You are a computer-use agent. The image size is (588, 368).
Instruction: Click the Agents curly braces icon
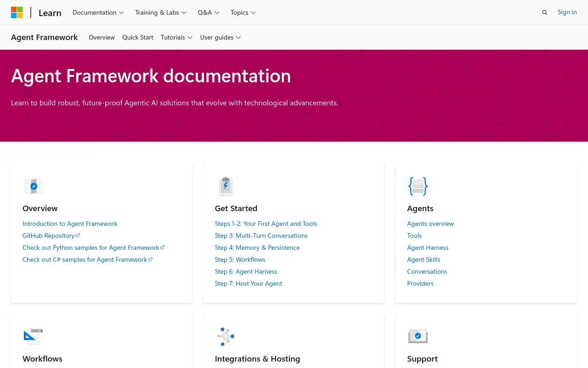[x=418, y=186]
